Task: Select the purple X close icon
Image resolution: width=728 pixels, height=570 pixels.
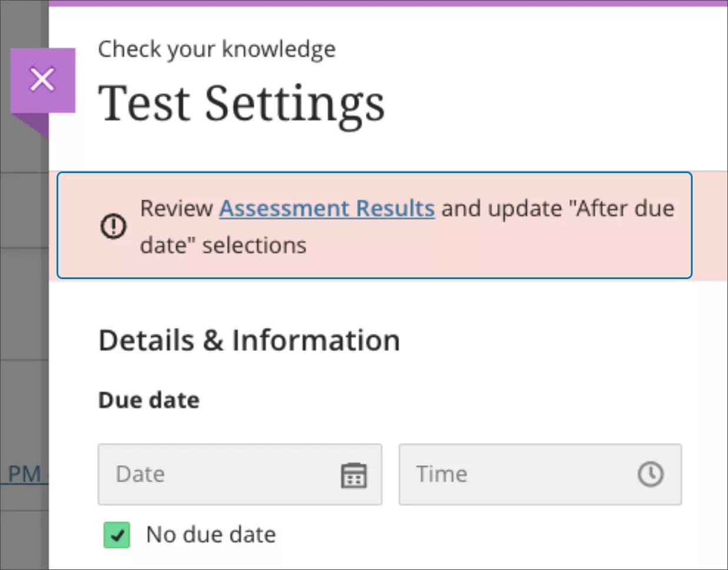Action: click(42, 79)
